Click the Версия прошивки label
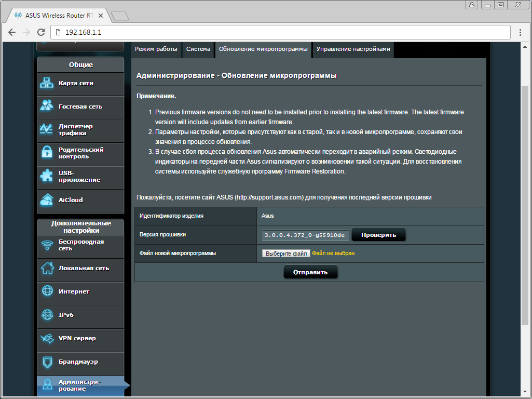The width and height of the screenshot is (532, 399). pos(162,235)
